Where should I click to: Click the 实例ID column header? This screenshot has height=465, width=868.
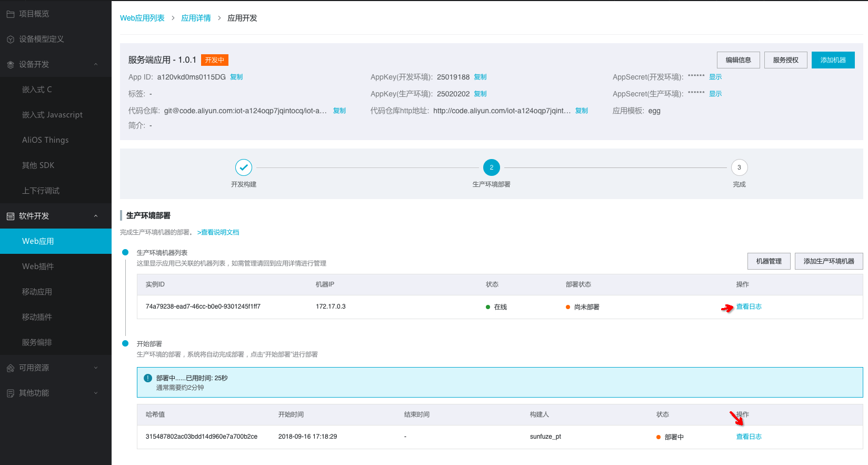(x=155, y=284)
